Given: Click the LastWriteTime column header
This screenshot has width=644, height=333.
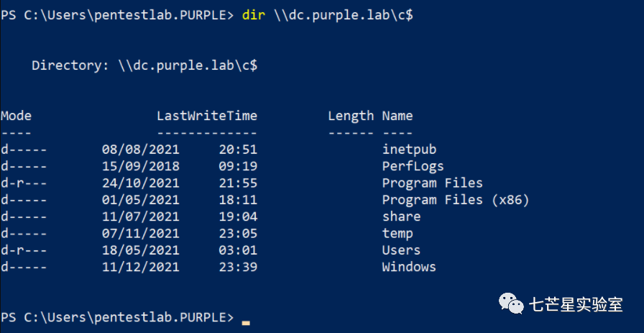Looking at the screenshot, I should coord(207,116).
